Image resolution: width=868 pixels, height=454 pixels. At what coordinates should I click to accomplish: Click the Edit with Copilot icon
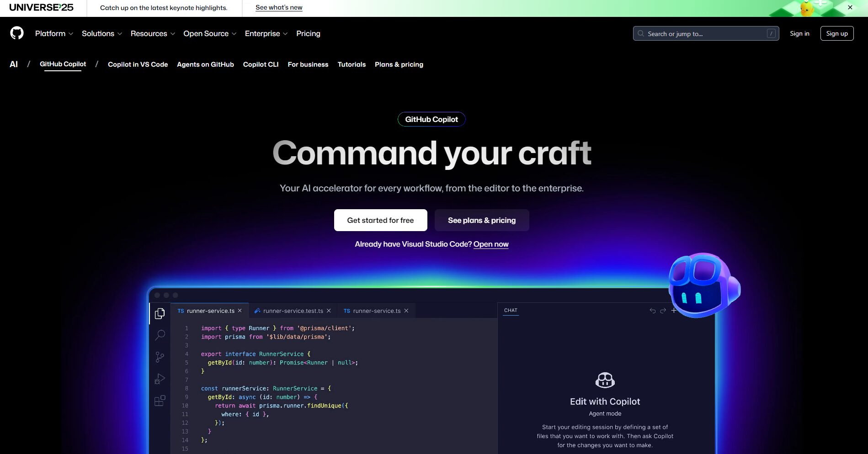(605, 380)
